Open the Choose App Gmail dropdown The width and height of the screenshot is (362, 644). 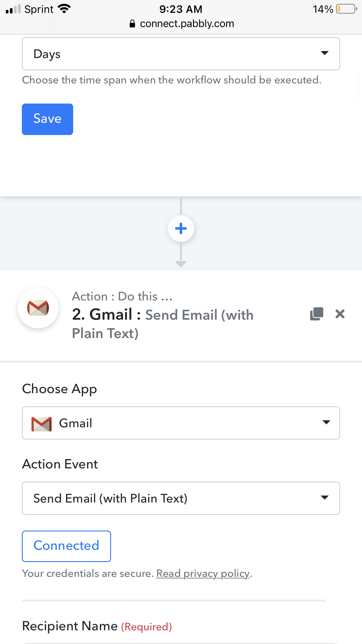pyautogui.click(x=181, y=423)
